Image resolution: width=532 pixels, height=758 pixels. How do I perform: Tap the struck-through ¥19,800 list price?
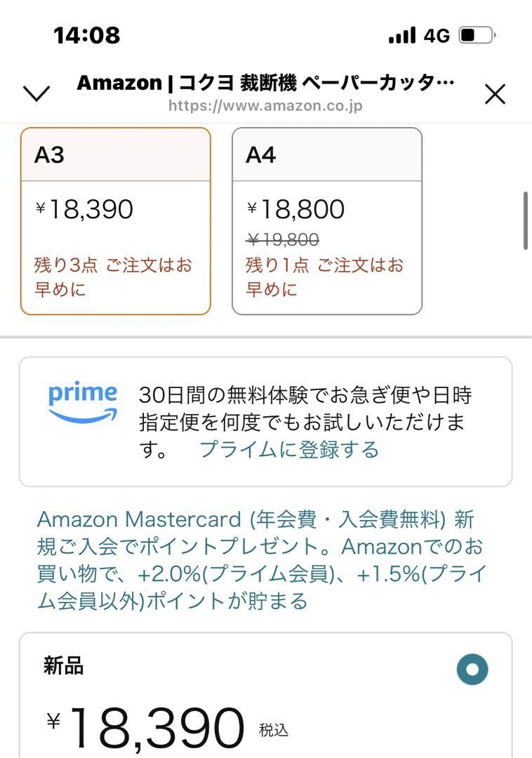(x=283, y=239)
